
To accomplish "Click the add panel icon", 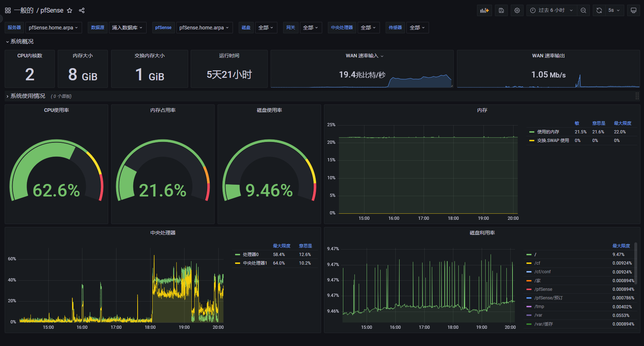I will point(484,10).
